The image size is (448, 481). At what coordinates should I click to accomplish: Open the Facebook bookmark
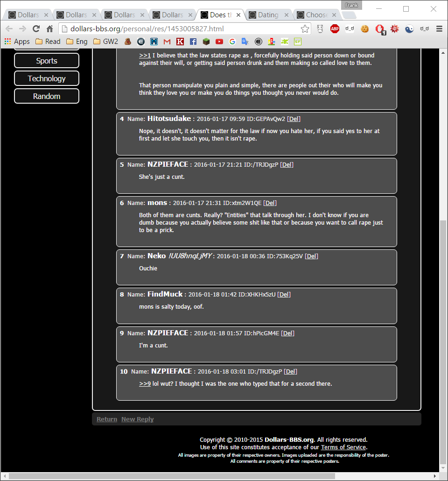193,42
